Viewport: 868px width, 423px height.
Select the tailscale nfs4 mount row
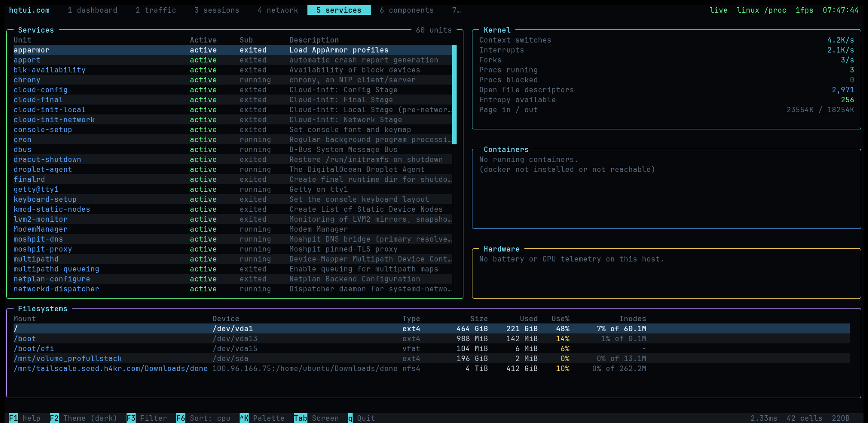click(x=432, y=368)
